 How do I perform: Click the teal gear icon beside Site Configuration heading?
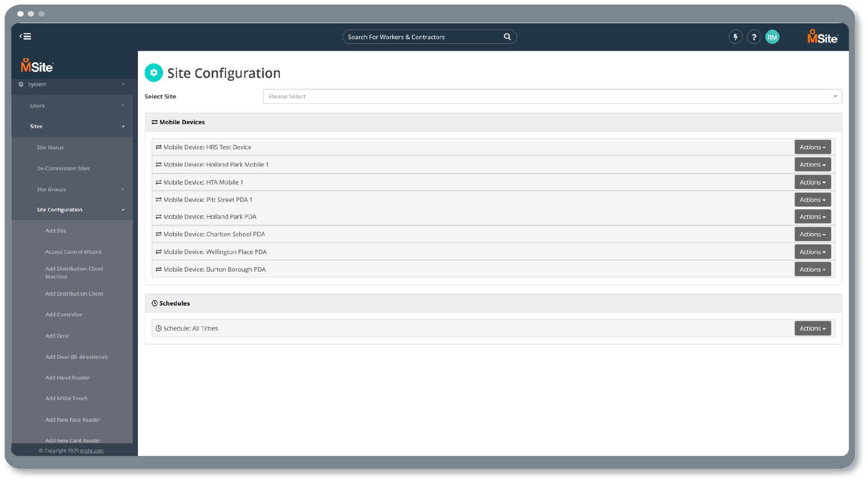click(154, 72)
